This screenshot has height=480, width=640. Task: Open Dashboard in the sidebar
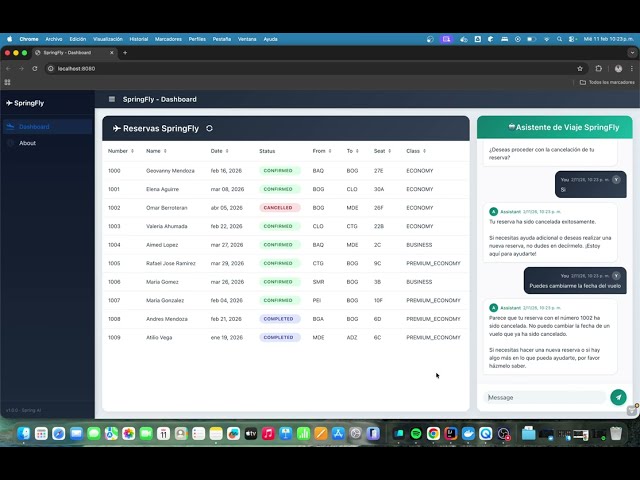(47, 127)
